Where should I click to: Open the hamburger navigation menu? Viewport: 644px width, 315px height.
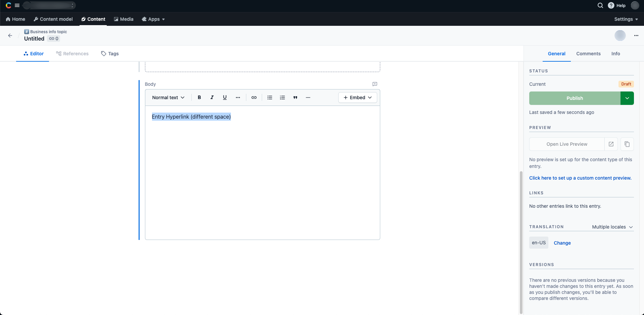click(x=17, y=5)
